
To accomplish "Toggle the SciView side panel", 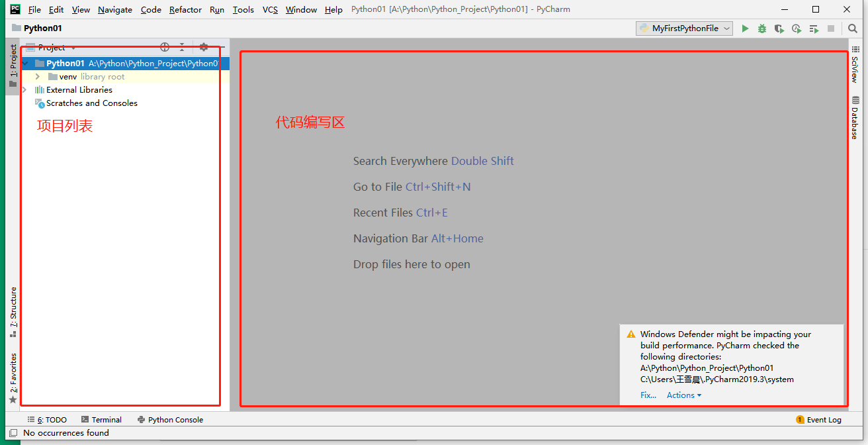I will pyautogui.click(x=855, y=64).
